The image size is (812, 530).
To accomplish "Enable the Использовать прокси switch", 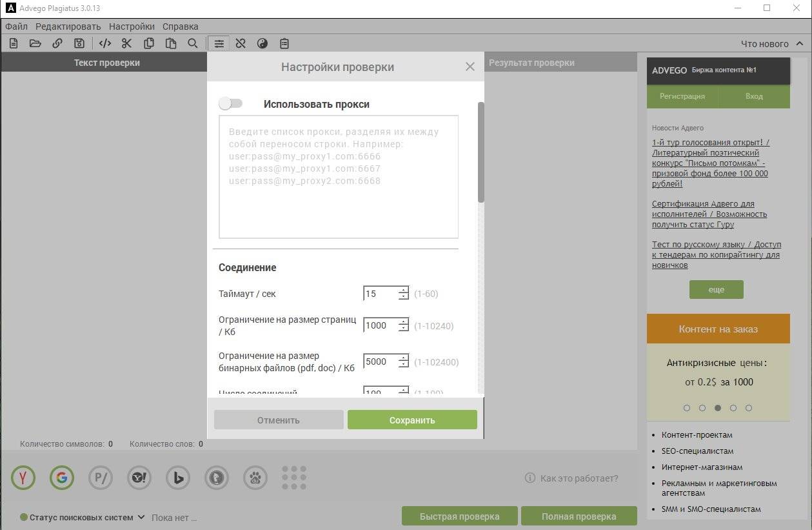I will coord(230,103).
